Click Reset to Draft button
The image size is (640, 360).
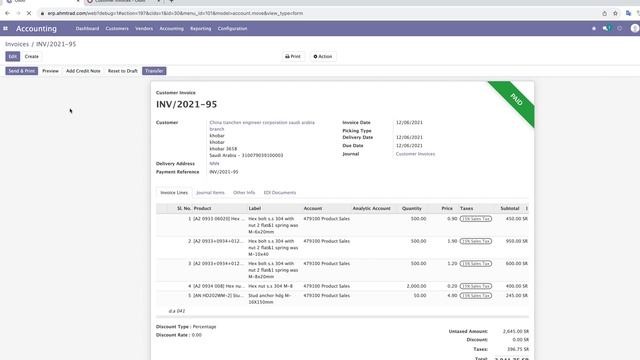point(123,71)
